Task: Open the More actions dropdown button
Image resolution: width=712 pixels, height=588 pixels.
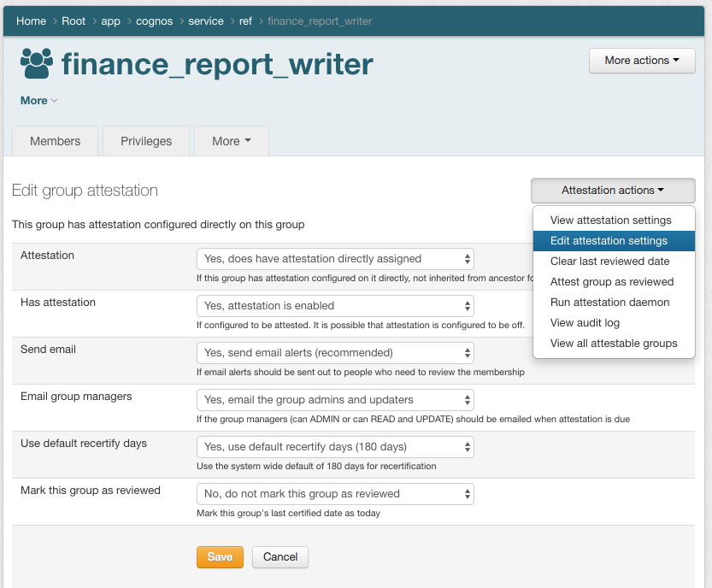Action: click(x=641, y=61)
